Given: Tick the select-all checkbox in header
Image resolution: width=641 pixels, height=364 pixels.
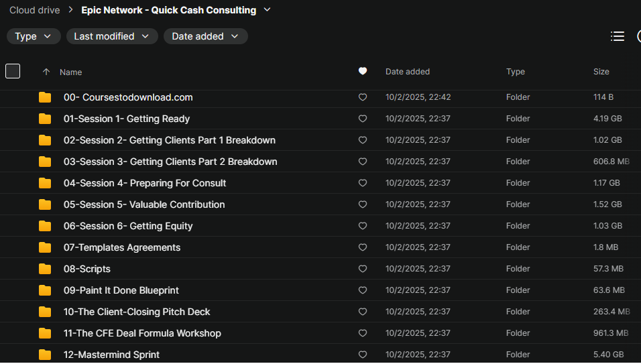Looking at the screenshot, I should (13, 71).
